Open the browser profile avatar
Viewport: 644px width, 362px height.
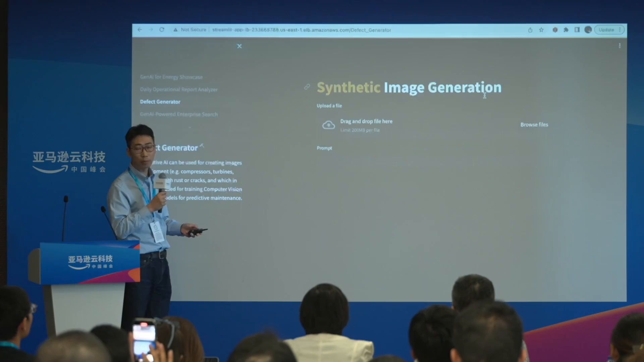pyautogui.click(x=588, y=30)
